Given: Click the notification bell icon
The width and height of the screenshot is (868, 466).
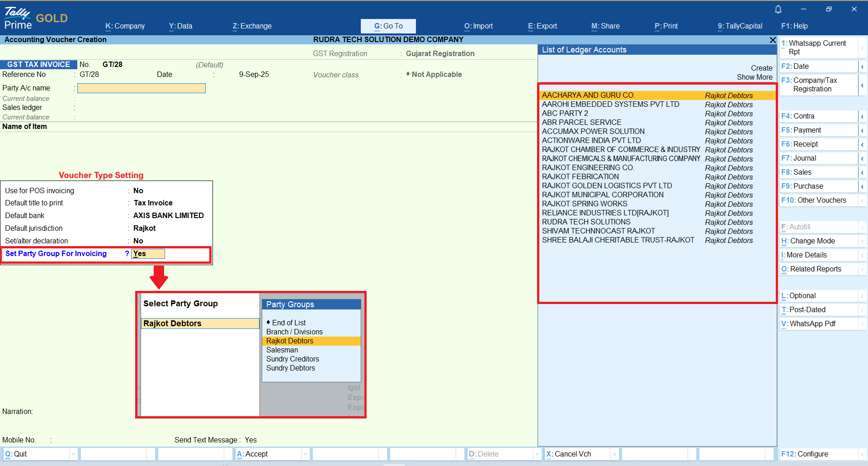Looking at the screenshot, I should 778,10.
